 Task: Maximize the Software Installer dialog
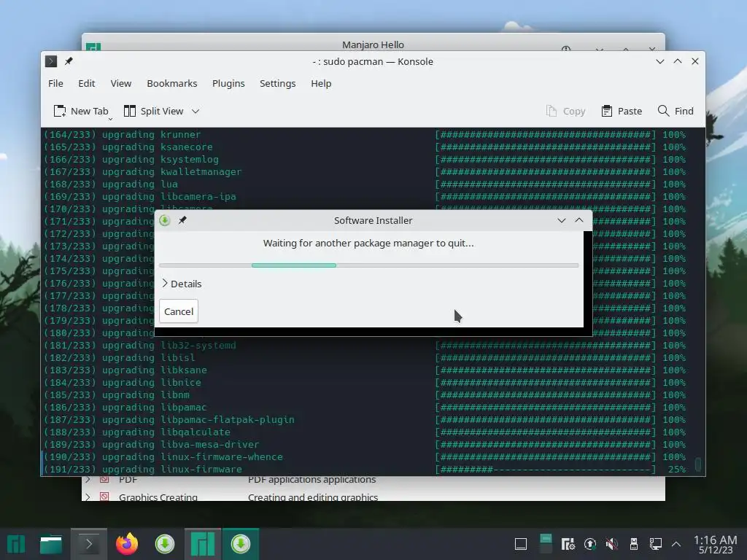pos(579,220)
